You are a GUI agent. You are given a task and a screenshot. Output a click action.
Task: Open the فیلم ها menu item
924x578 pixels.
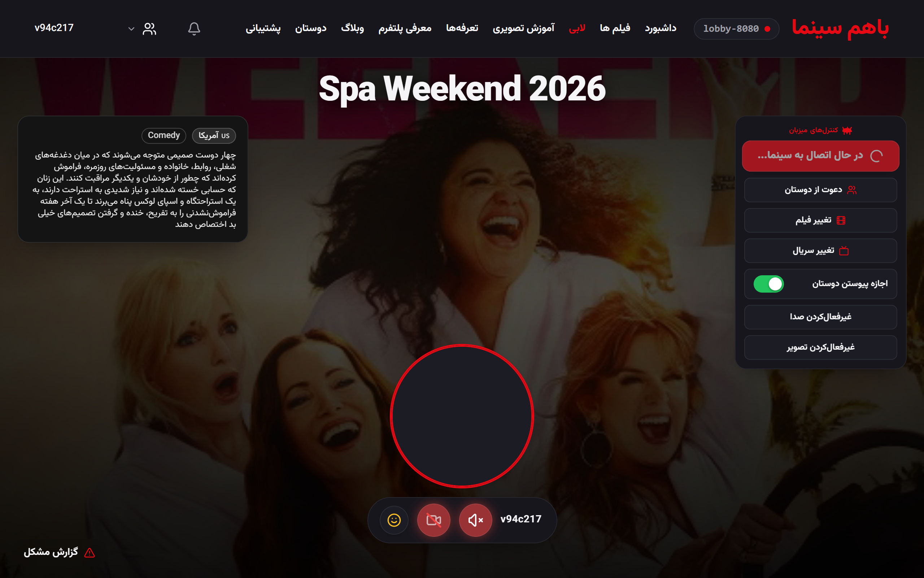[x=615, y=28]
